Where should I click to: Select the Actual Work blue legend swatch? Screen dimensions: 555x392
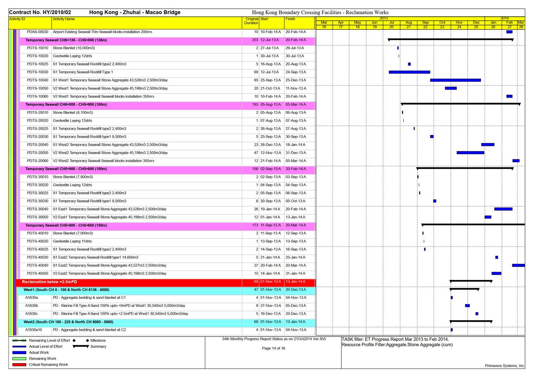[19, 353]
